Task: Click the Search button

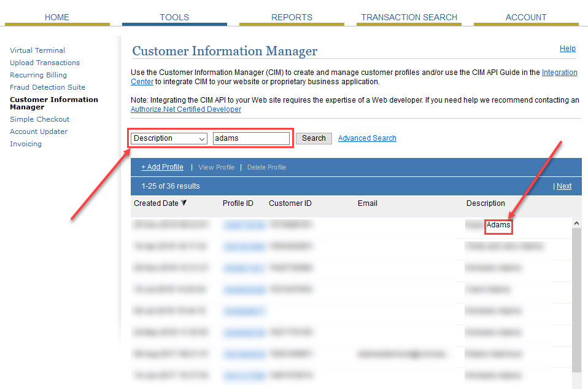Action: [x=314, y=138]
